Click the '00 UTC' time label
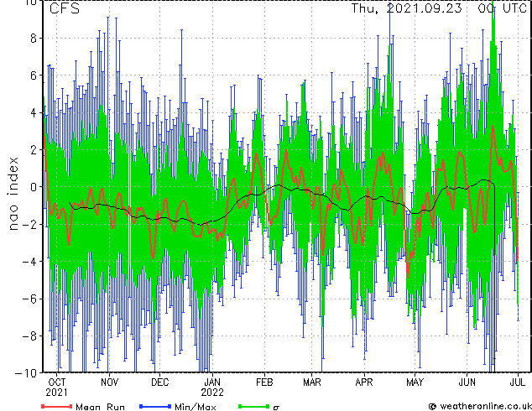 (503, 8)
